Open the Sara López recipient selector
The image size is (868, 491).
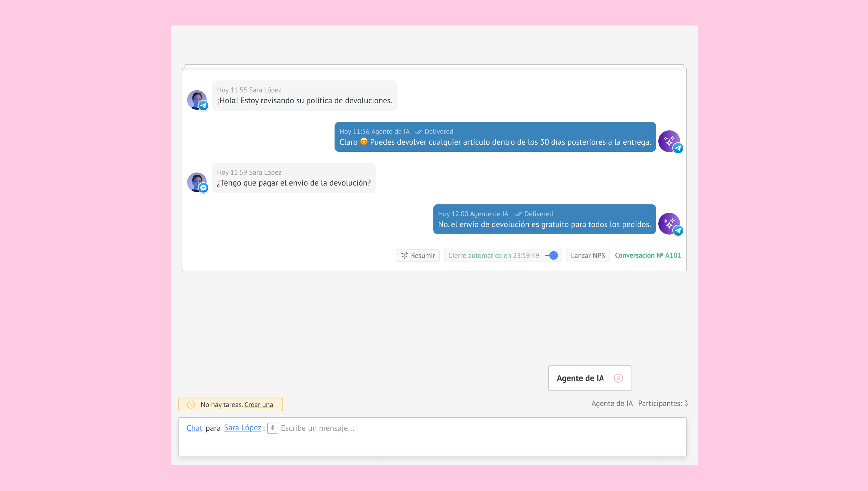242,428
